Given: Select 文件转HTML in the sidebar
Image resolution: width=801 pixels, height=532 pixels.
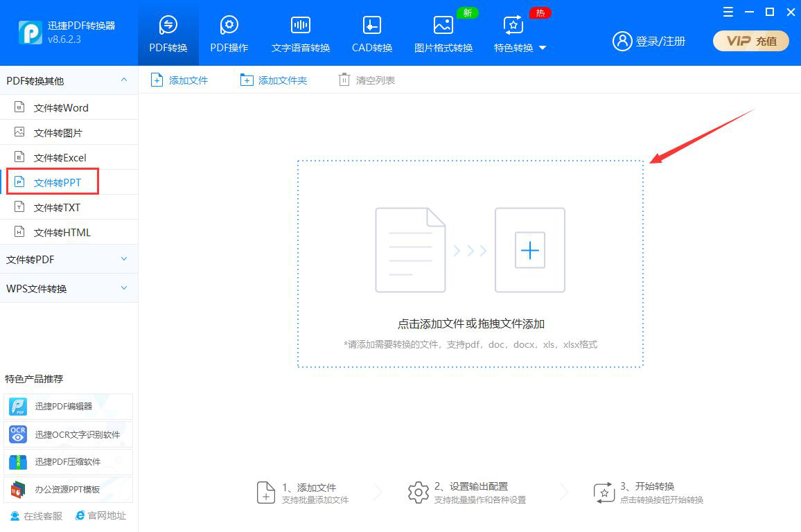Looking at the screenshot, I should [69, 232].
